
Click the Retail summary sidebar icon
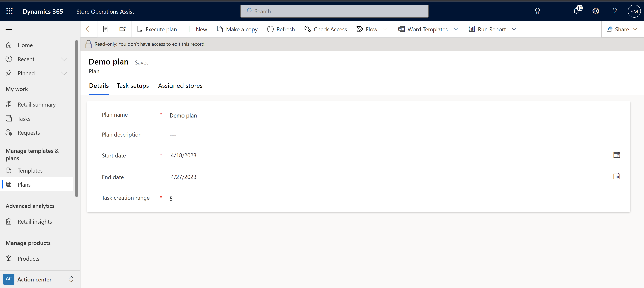click(x=9, y=104)
